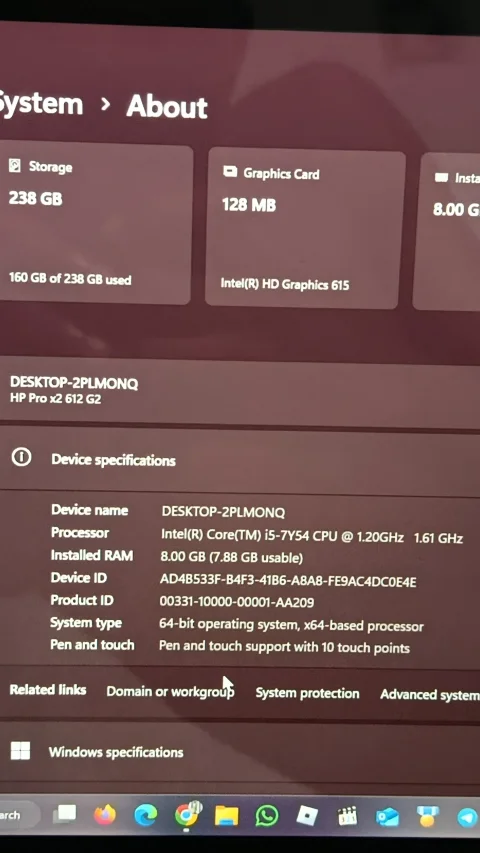Open the Storage info card
Screen dimensions: 480x853
(95, 224)
